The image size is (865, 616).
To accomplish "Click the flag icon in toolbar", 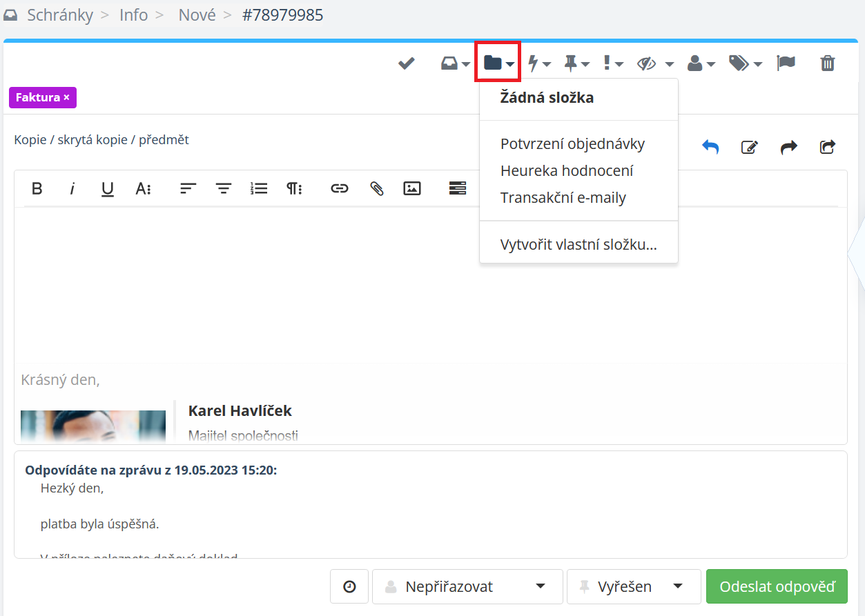I will click(x=786, y=63).
